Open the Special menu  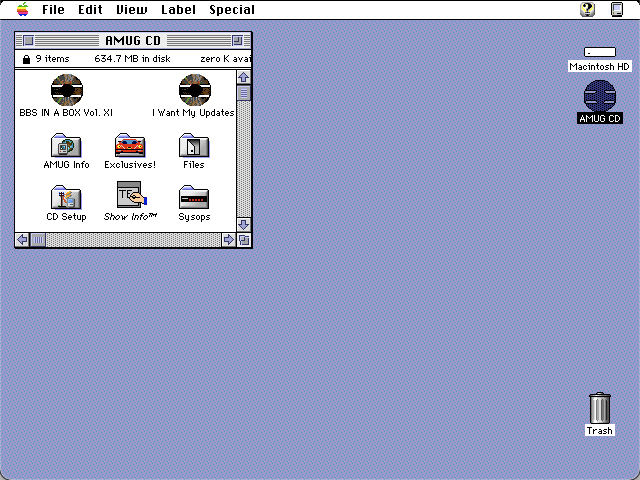coord(232,9)
